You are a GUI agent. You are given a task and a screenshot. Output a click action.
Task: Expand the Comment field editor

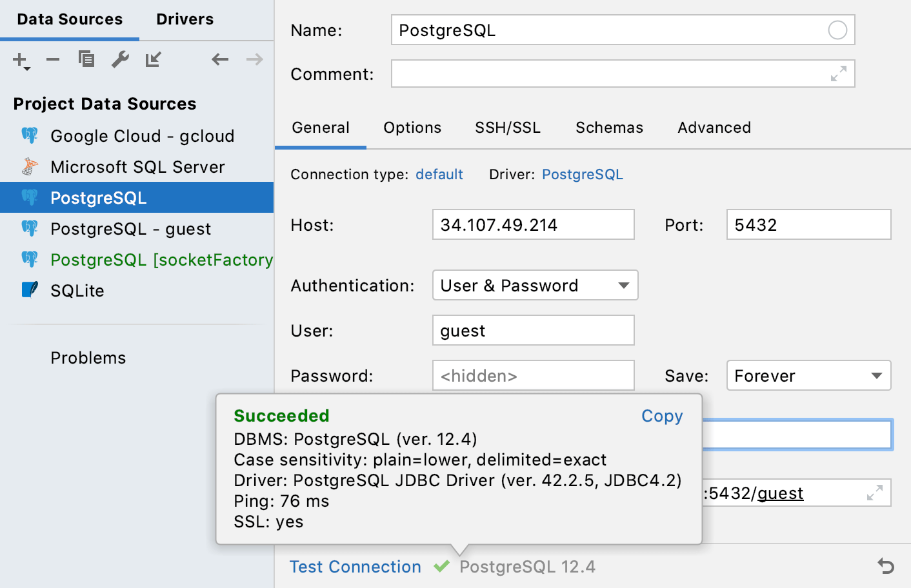click(838, 73)
